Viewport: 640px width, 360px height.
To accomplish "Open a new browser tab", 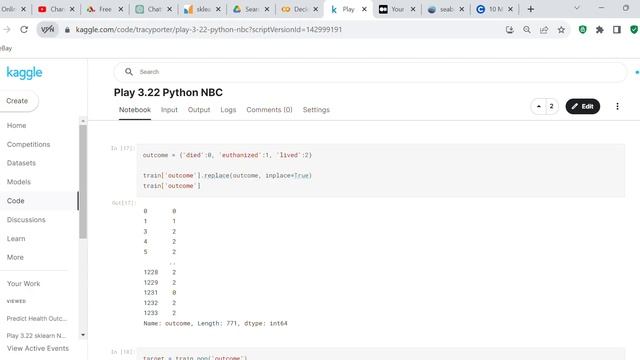I will 531,9.
